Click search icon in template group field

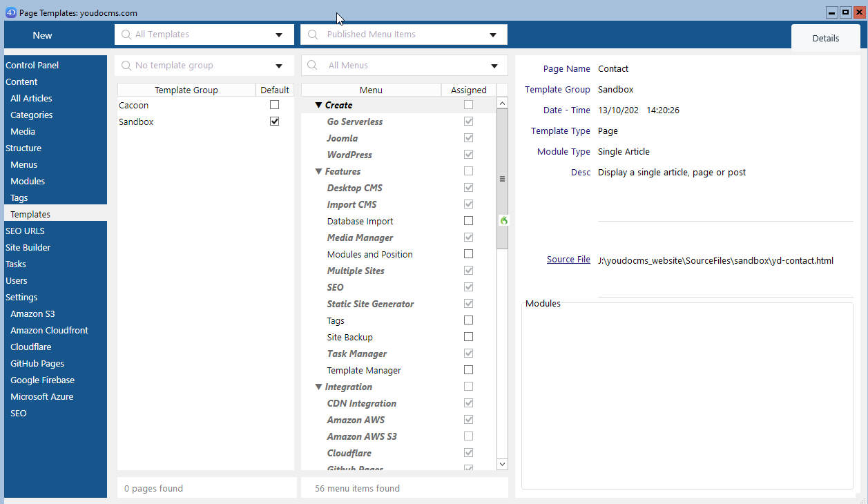point(126,66)
